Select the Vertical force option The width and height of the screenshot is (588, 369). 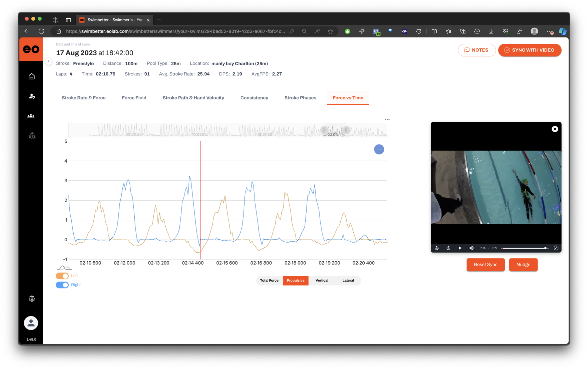point(322,280)
